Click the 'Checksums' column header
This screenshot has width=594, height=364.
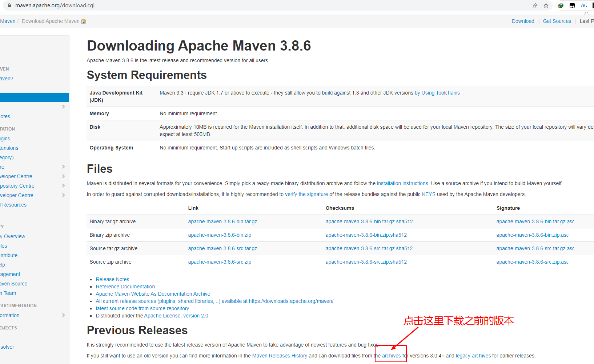pyautogui.click(x=340, y=208)
